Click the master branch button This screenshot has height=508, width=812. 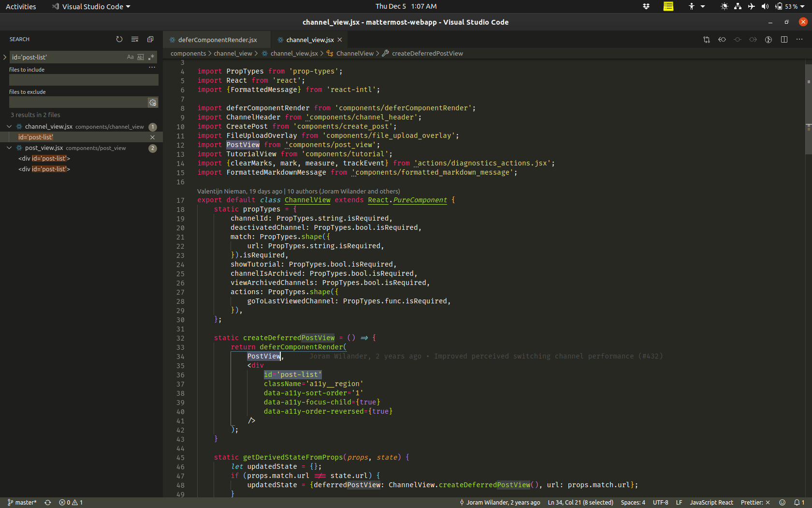22,502
